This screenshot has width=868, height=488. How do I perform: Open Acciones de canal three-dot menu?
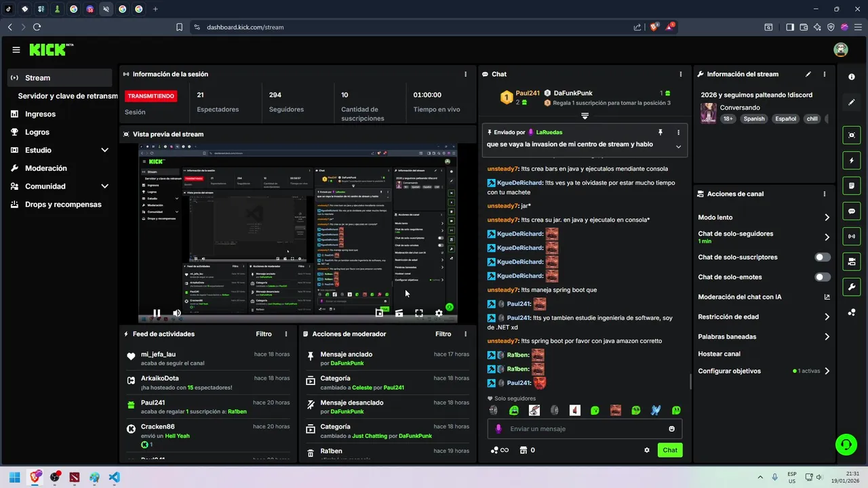click(x=825, y=194)
